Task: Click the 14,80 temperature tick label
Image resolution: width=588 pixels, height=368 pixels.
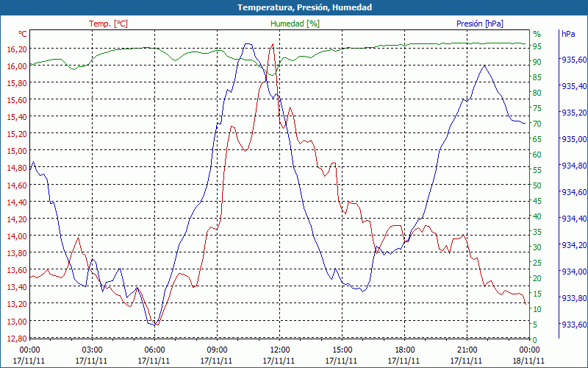Action: tap(17, 168)
